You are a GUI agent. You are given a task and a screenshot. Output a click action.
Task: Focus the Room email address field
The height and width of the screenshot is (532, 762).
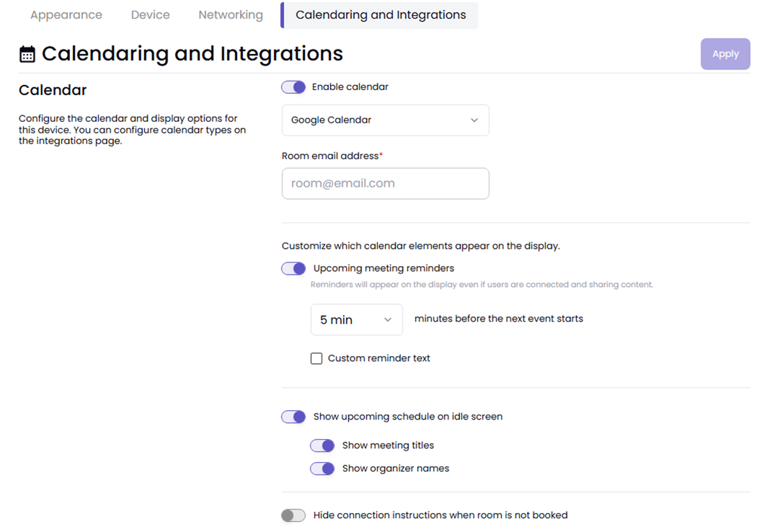pyautogui.click(x=386, y=184)
